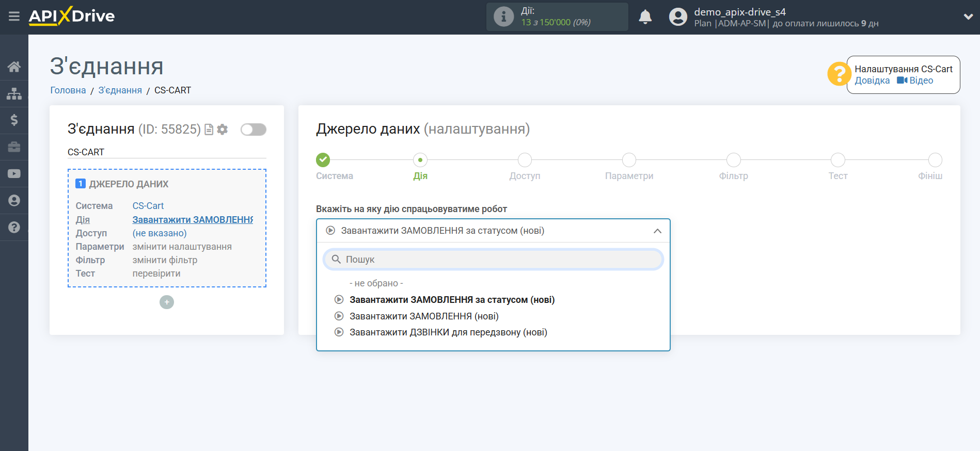
Task: Open the Головна breadcrumb link
Action: 68,90
